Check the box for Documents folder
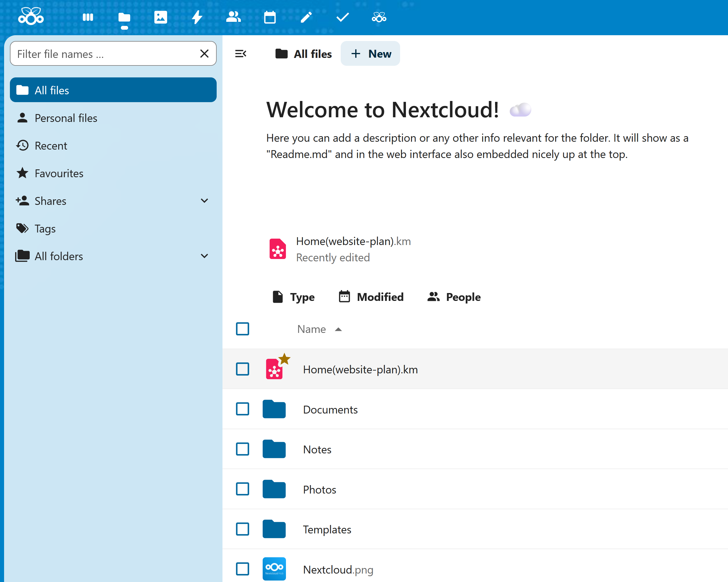Viewport: 728px width, 582px height. 243,409
